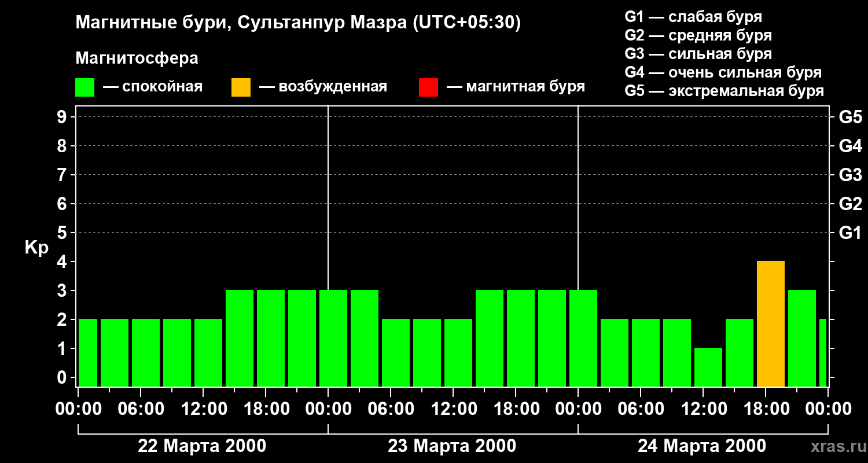The height and width of the screenshot is (463, 868).
Task: Click the 'G4 — очень сильная буря' legend entry
Action: pyautogui.click(x=723, y=72)
